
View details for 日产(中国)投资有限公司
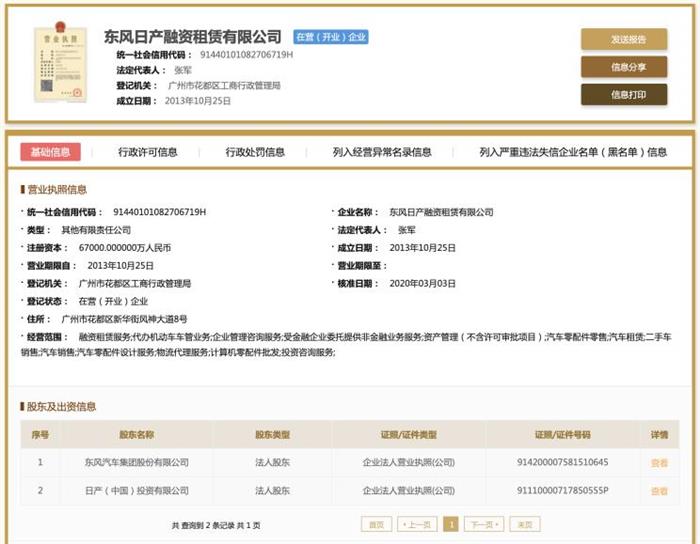[x=659, y=491]
